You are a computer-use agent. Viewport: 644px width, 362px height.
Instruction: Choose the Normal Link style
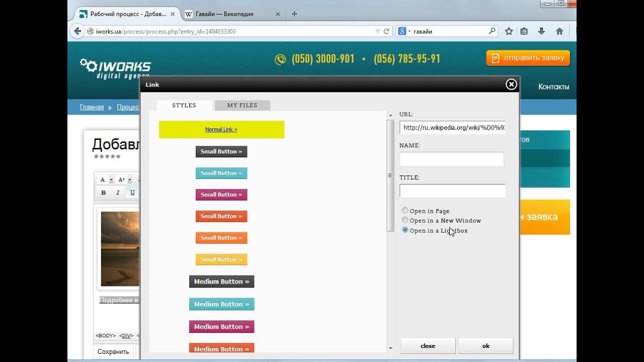point(221,129)
